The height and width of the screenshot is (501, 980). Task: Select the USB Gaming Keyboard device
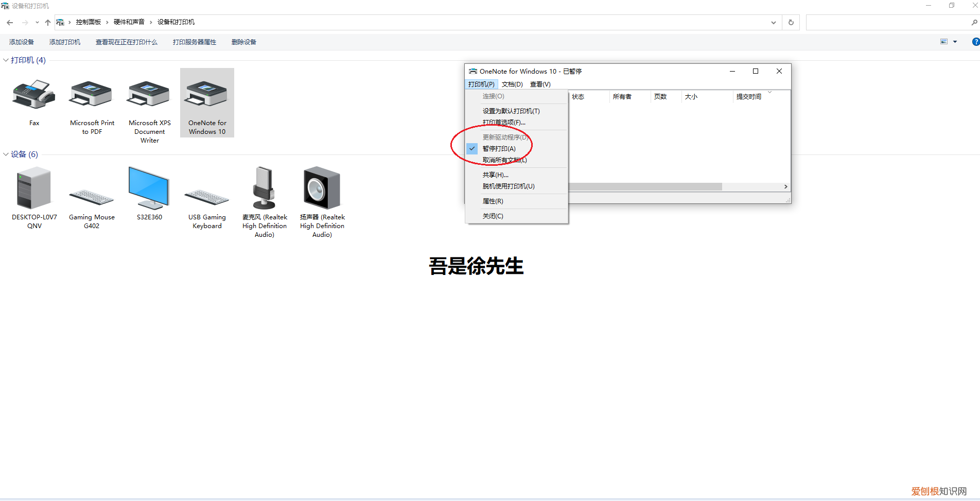tap(207, 196)
